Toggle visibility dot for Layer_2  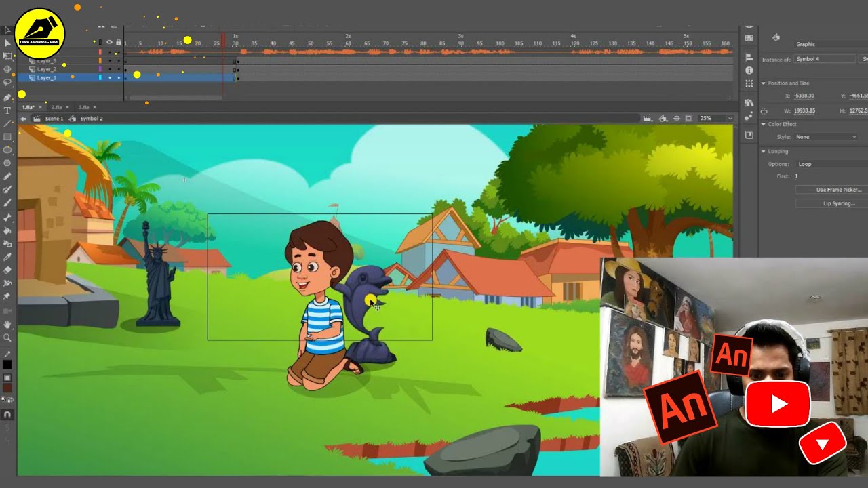point(110,69)
